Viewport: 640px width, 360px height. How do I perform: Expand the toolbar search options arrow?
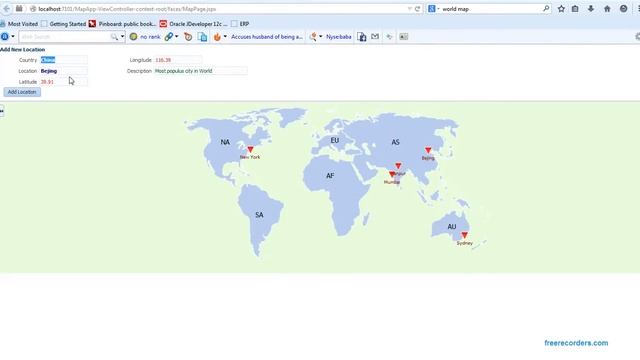click(x=122, y=37)
